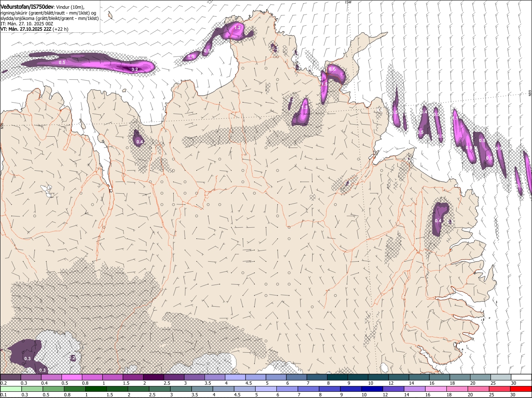Click the 1.0 precipitation value offshore
Screen dimensions: 532x398
(x=191, y=56)
